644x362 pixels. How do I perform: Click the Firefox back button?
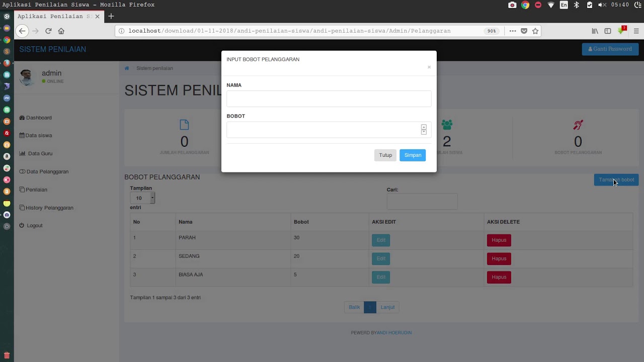point(22,31)
